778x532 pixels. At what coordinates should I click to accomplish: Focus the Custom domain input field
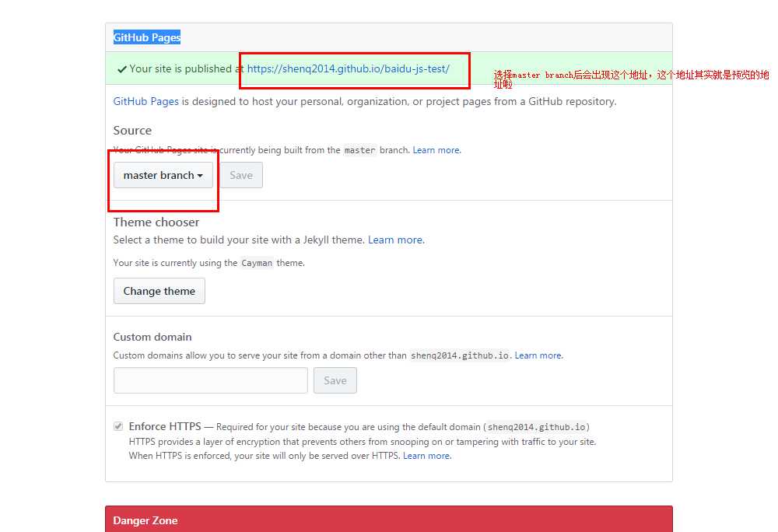point(210,380)
